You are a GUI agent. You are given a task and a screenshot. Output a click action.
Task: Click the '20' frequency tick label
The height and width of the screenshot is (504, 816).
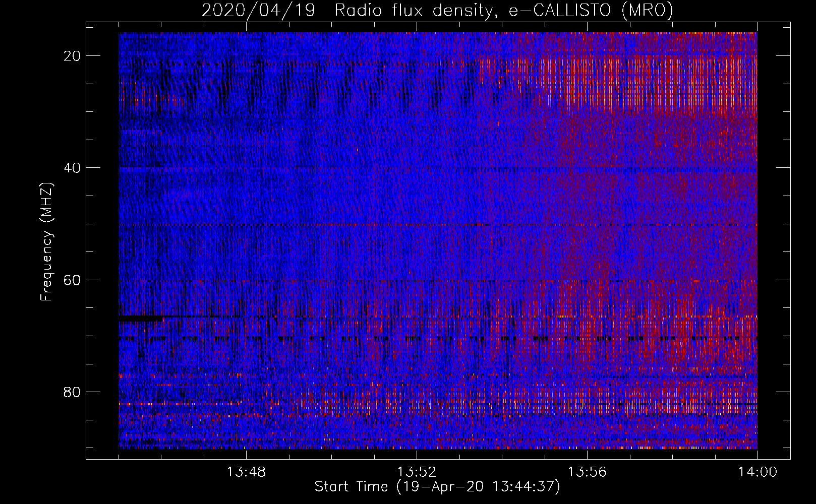click(73, 56)
